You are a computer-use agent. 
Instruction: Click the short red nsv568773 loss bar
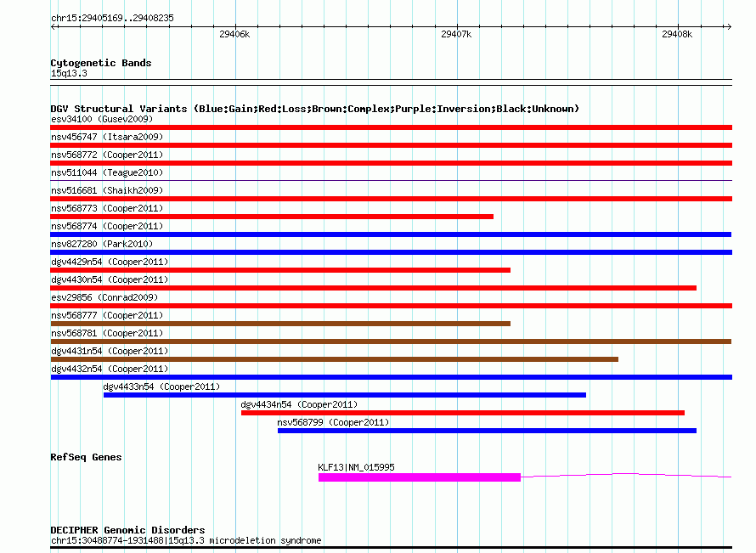(272, 217)
